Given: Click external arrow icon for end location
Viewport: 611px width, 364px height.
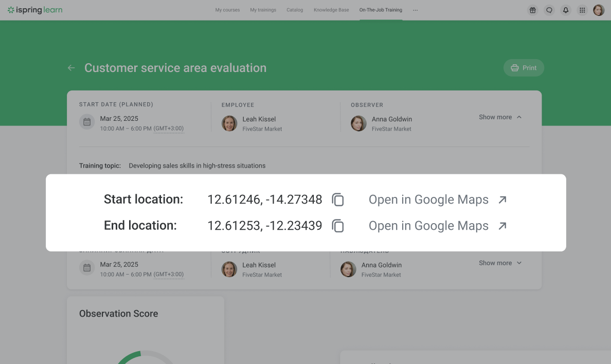Looking at the screenshot, I should coord(502,226).
